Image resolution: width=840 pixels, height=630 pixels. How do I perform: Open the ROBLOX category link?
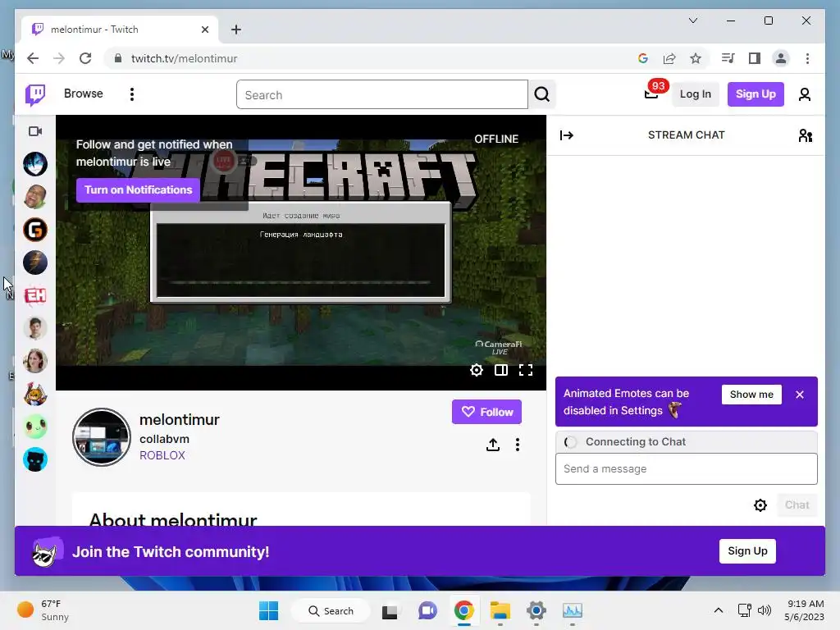click(162, 455)
